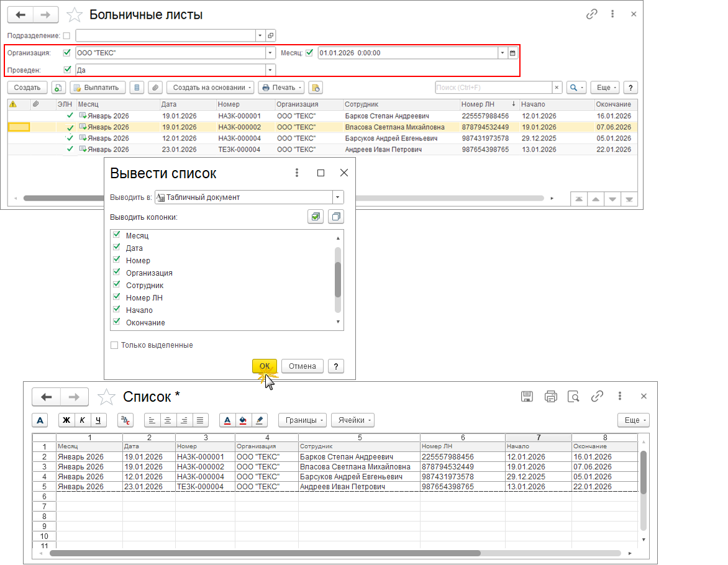This screenshot has height=565, width=728.
Task: Click the horizontal scrollbar in the Список spreadsheet
Action: click(x=265, y=553)
